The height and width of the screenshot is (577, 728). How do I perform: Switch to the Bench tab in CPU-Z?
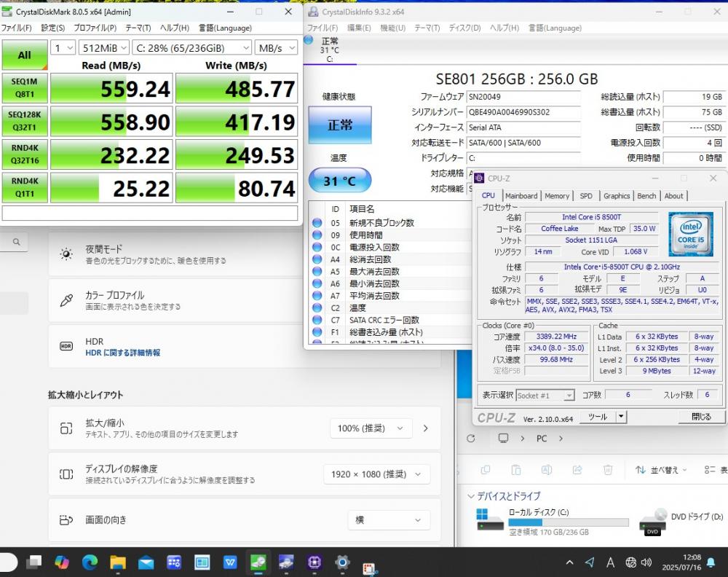tap(646, 196)
